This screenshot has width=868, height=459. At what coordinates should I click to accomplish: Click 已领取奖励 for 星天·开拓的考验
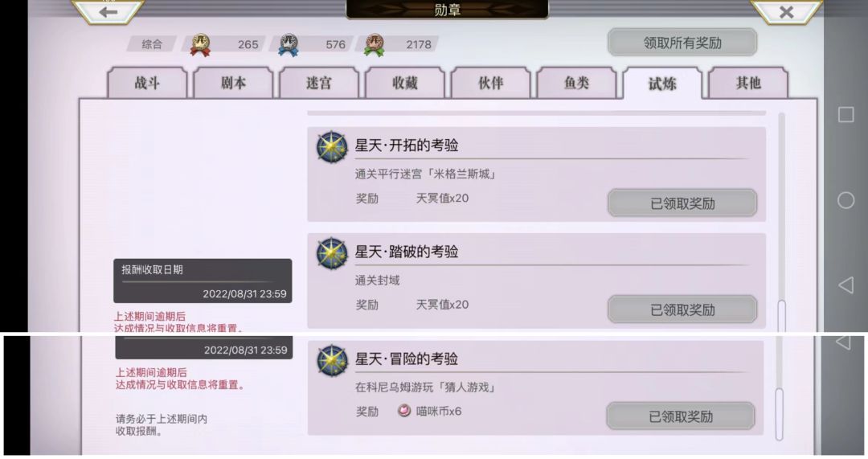[x=682, y=203]
